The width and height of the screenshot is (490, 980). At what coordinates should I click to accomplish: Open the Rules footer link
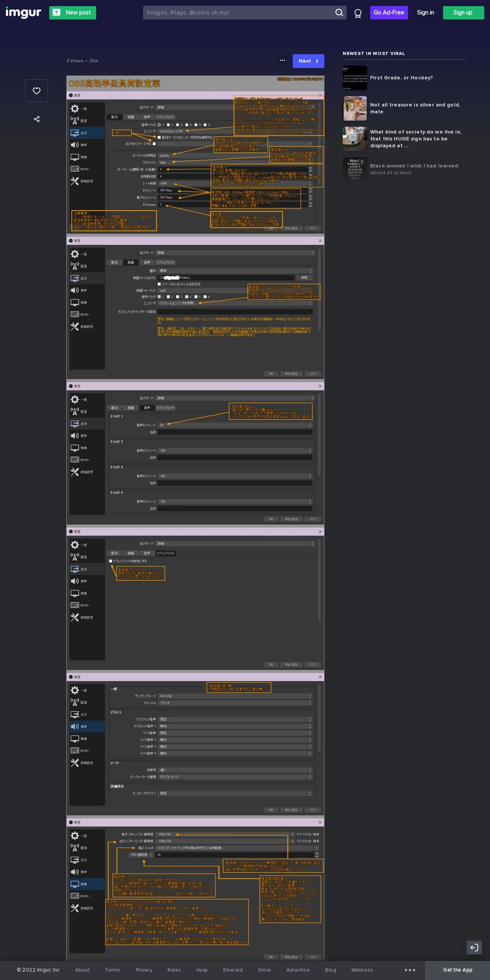174,970
